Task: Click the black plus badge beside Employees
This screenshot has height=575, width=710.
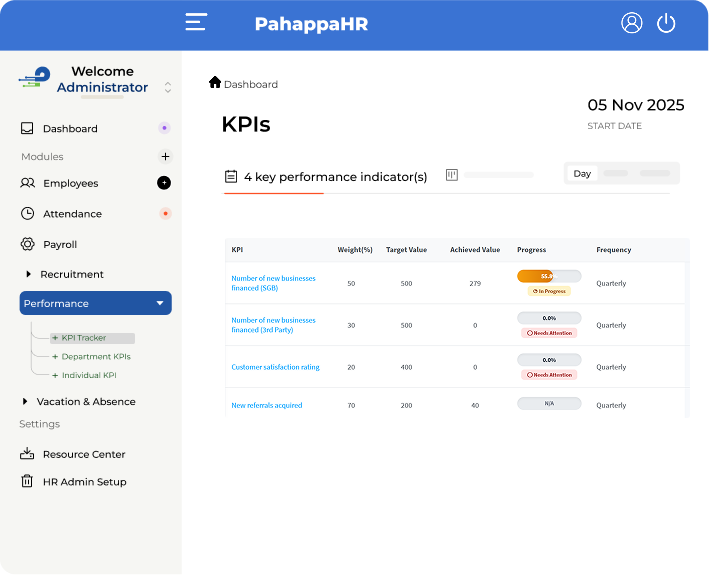Action: (x=164, y=183)
